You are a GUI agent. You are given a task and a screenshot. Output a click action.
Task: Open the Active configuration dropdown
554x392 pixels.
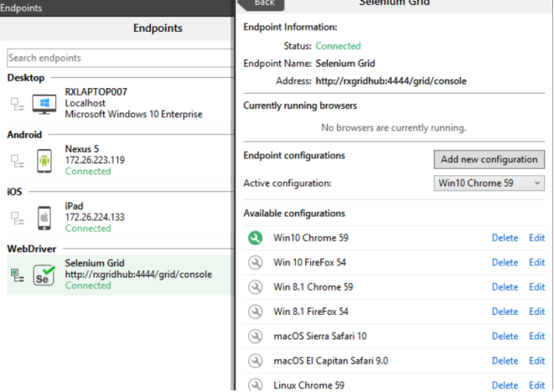pos(489,183)
